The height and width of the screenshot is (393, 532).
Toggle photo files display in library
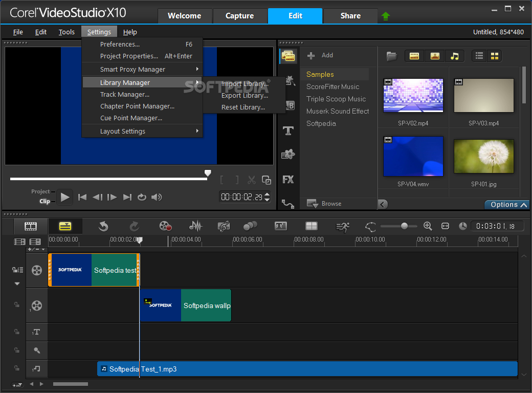435,56
